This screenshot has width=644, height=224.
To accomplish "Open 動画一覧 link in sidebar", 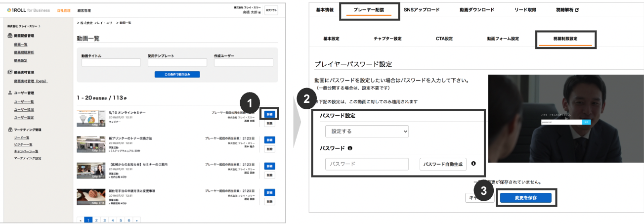I will [21, 45].
